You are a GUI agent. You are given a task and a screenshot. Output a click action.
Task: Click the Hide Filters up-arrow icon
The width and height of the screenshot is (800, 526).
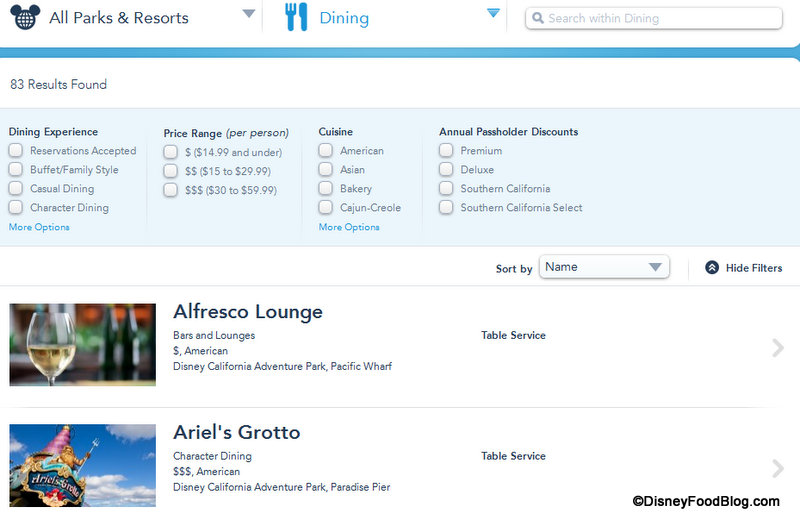coord(712,268)
